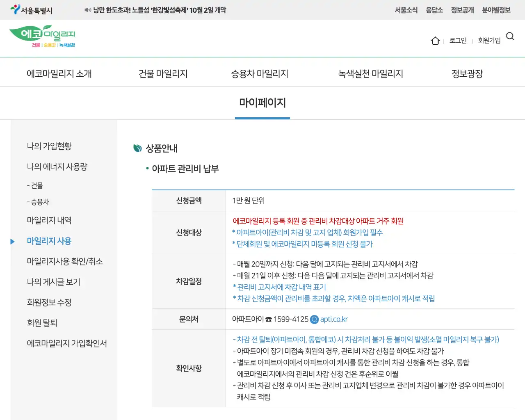Screen dimensions: 525x420
Task: Click the 회원가입 link
Action: tap(489, 41)
